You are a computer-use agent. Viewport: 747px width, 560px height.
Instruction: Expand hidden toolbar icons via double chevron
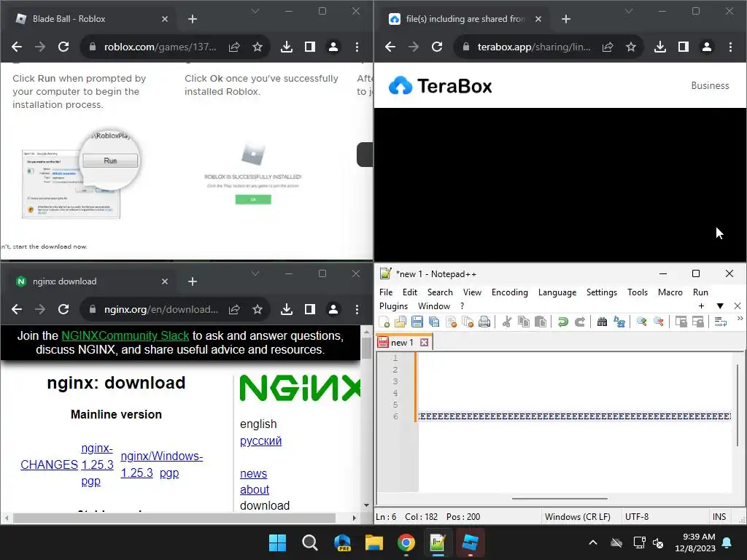(740, 318)
